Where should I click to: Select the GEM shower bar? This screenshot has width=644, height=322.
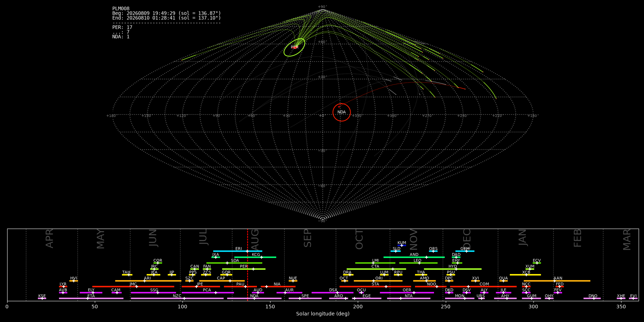(x=465, y=251)
